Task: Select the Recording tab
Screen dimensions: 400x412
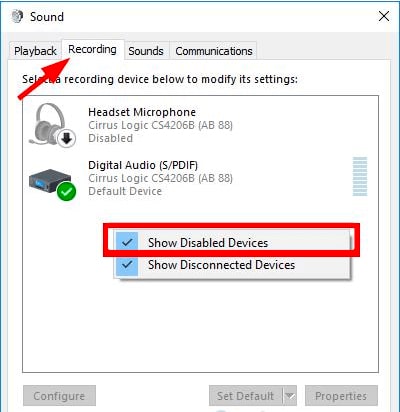Action: coord(92,49)
